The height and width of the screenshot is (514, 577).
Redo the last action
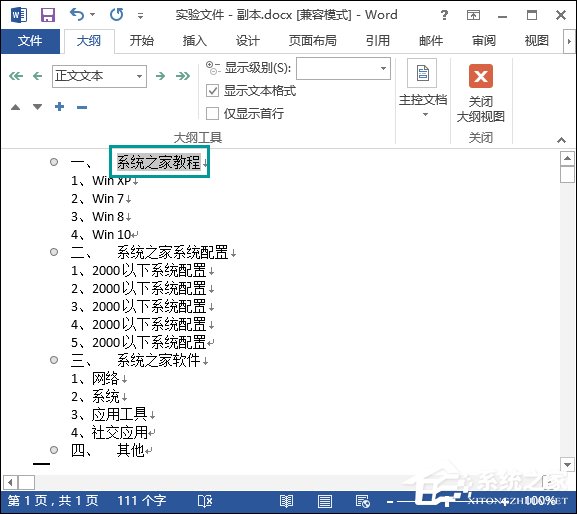click(117, 15)
